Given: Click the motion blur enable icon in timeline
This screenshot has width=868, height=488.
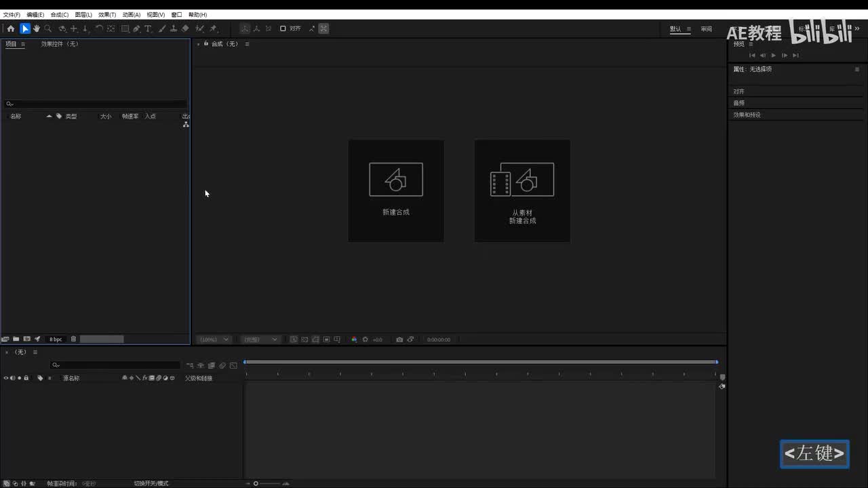Looking at the screenshot, I should (x=222, y=365).
